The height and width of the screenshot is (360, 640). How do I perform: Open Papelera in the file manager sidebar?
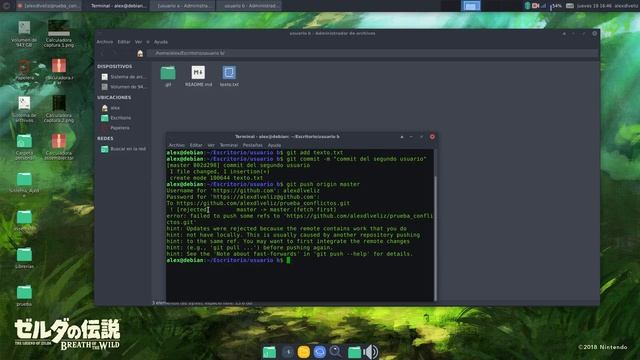coord(116,128)
